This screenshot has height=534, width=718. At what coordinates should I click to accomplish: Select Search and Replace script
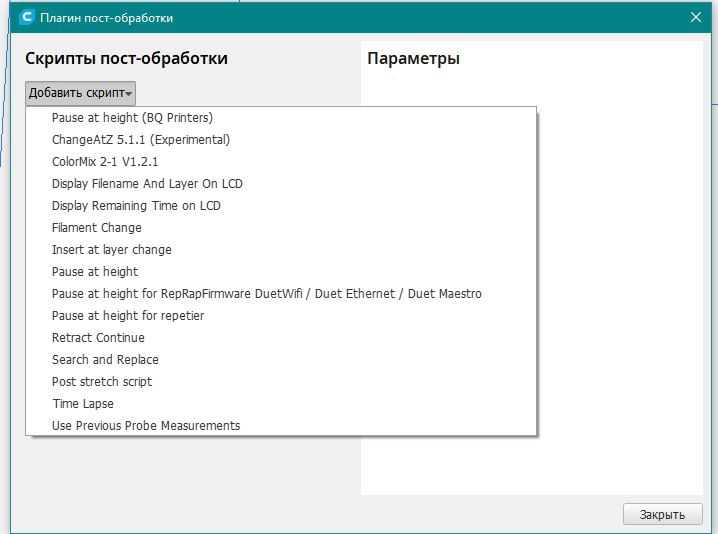click(x=281, y=360)
